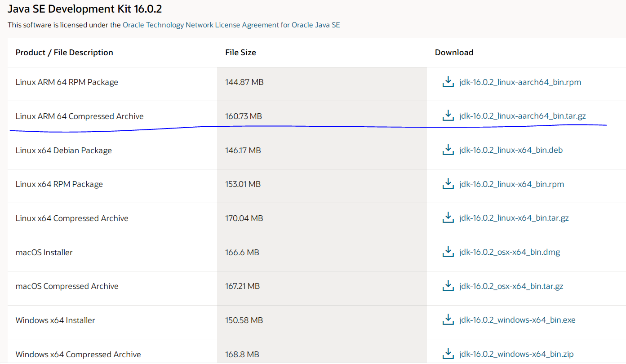Viewport: 626px width, 364px height.
Task: Click download icon beside linux-x64_bin.tar.gz
Action: pyautogui.click(x=448, y=218)
